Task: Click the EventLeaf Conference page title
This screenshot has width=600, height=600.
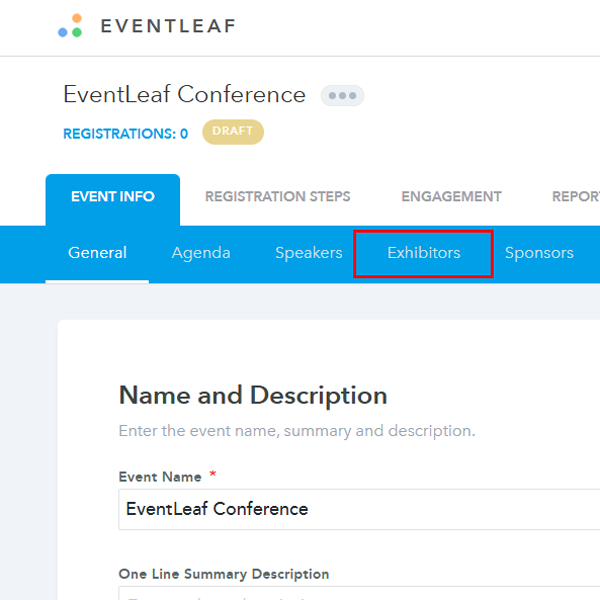Action: coord(184,94)
